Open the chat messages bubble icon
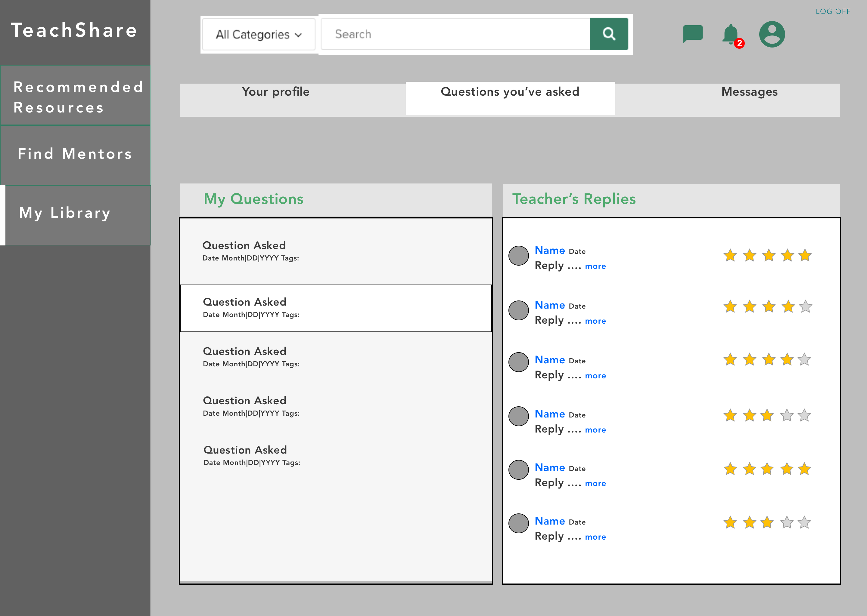Image resolution: width=867 pixels, height=616 pixels. click(x=692, y=34)
